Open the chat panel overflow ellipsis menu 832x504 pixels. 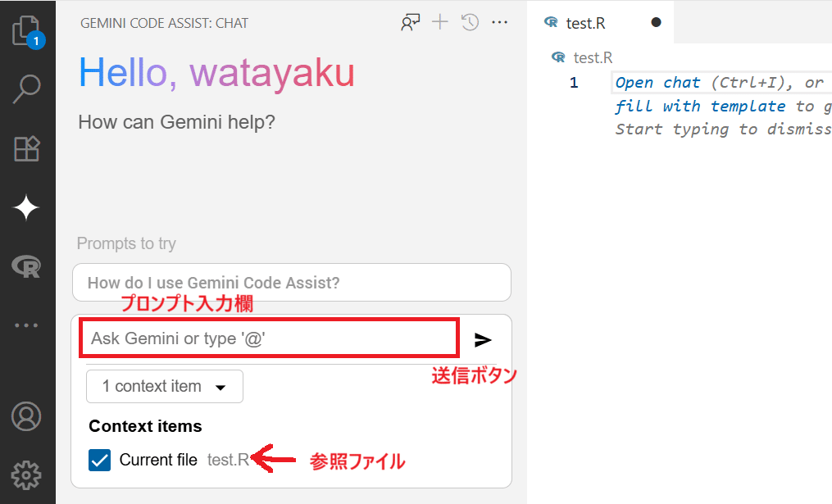(x=499, y=22)
